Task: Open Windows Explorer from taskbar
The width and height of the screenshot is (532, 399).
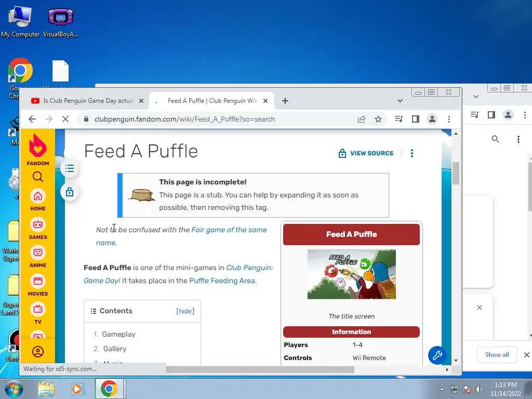Action: 46,389
